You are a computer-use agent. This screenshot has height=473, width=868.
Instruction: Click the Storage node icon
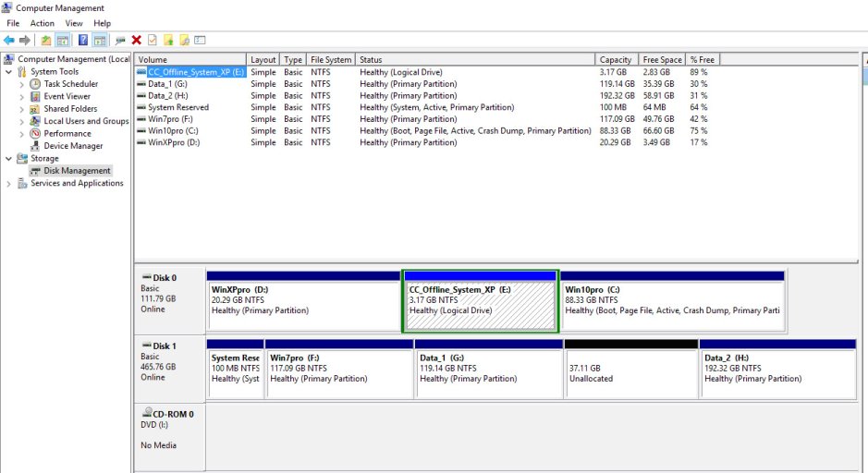click(x=22, y=158)
